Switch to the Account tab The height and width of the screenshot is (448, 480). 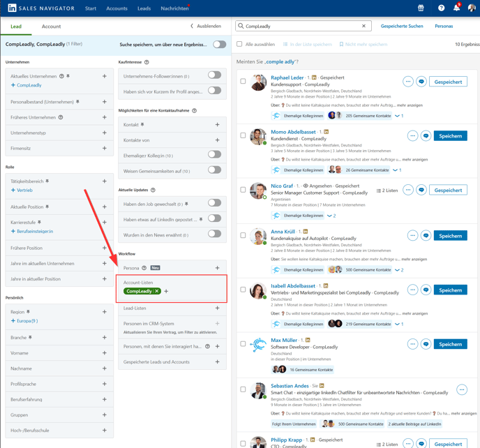coord(51,27)
